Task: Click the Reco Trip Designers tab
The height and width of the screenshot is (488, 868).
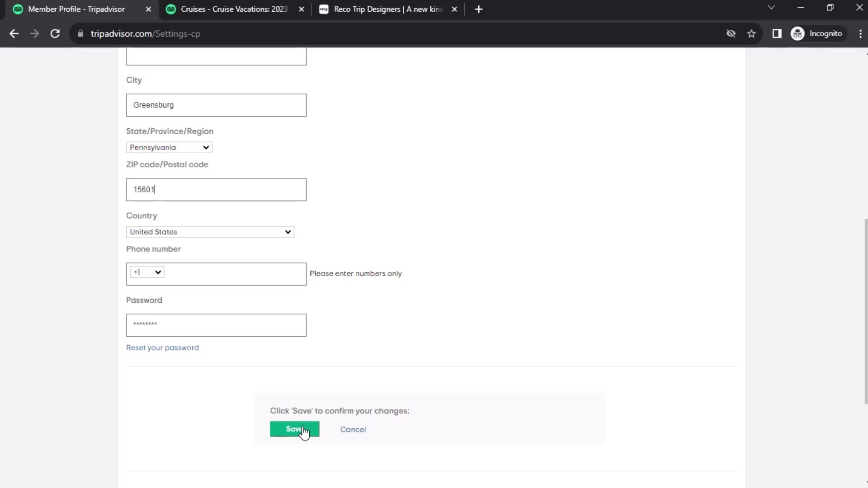Action: [x=388, y=9]
